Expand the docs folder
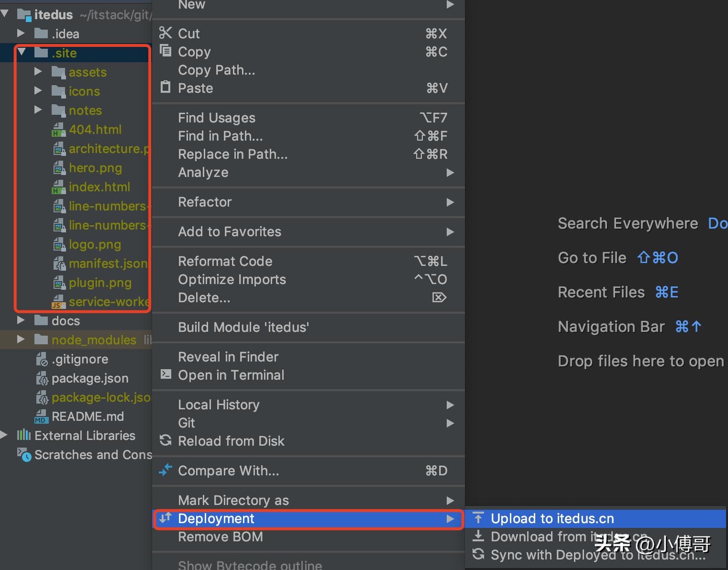 21,320
